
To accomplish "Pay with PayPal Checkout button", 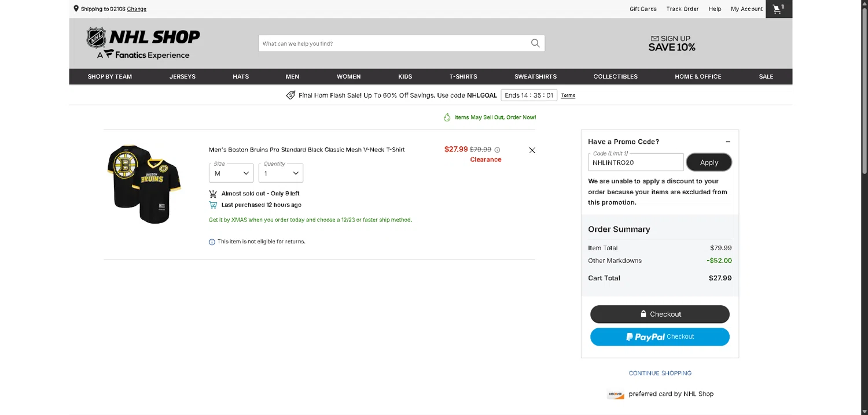I will pos(660,337).
